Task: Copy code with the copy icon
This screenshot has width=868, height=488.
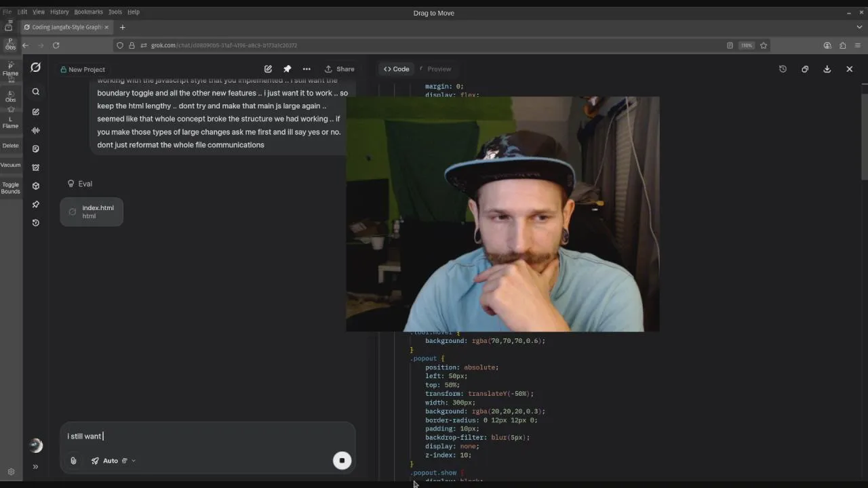Action: click(805, 69)
